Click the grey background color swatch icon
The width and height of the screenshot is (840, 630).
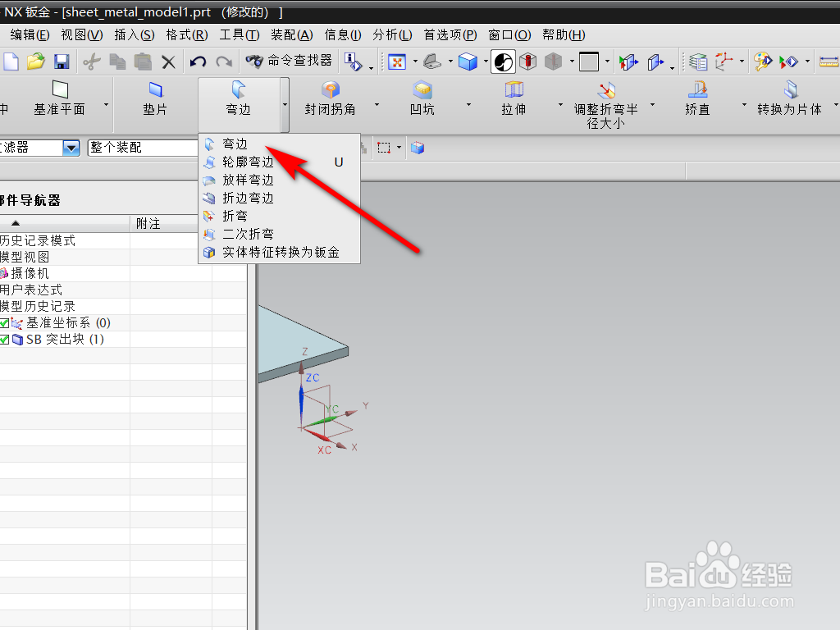(589, 62)
